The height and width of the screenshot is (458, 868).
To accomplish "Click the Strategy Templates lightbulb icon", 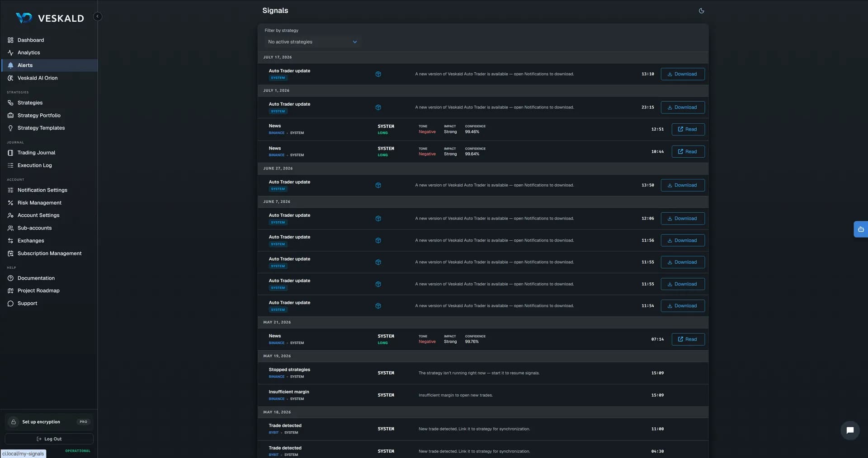I will tap(10, 128).
